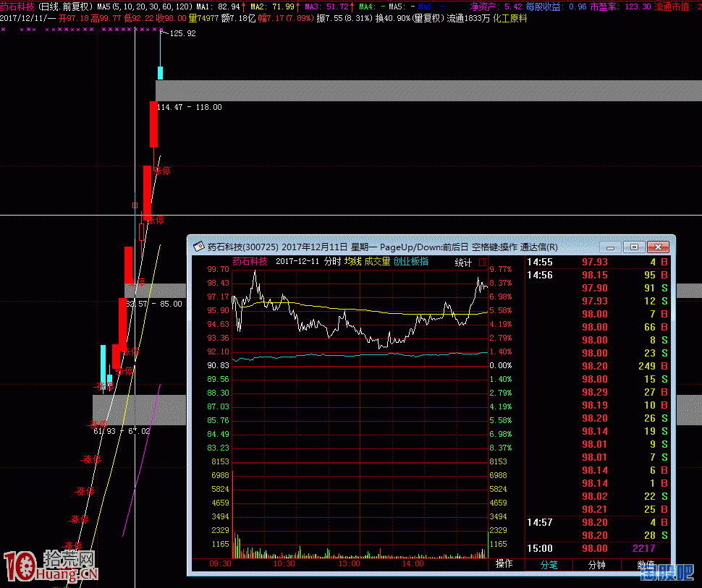Select the 14:57 tick row with volume 4
The width and height of the screenshot is (702, 588).
coord(598,522)
